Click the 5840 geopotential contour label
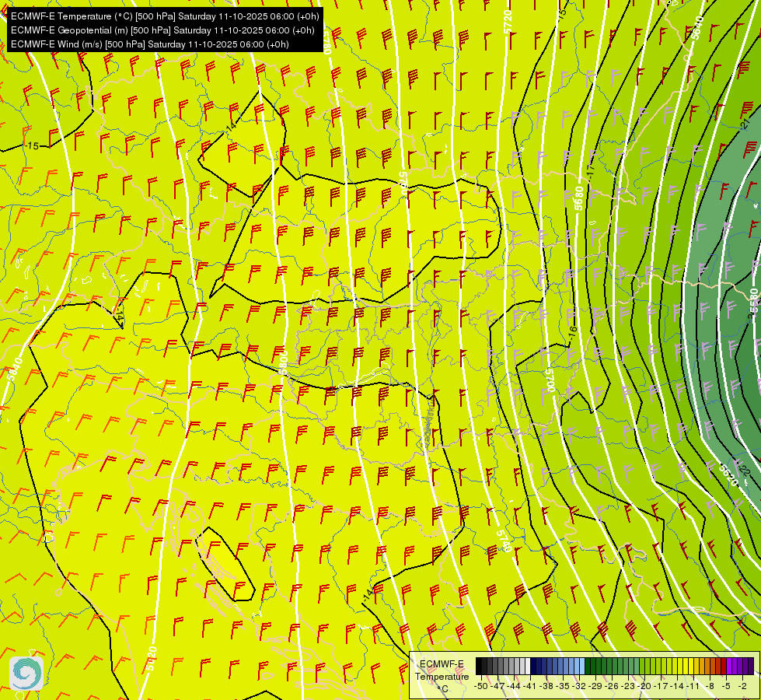Image resolution: width=761 pixels, height=700 pixels. coord(15,368)
